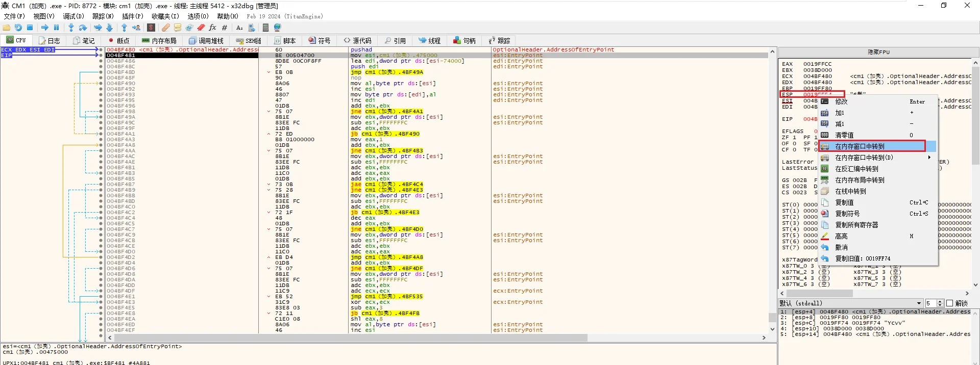Screen dimensions: 980x365
Task: Select 在内存窗口中转到 in context menu
Action: coord(878,146)
